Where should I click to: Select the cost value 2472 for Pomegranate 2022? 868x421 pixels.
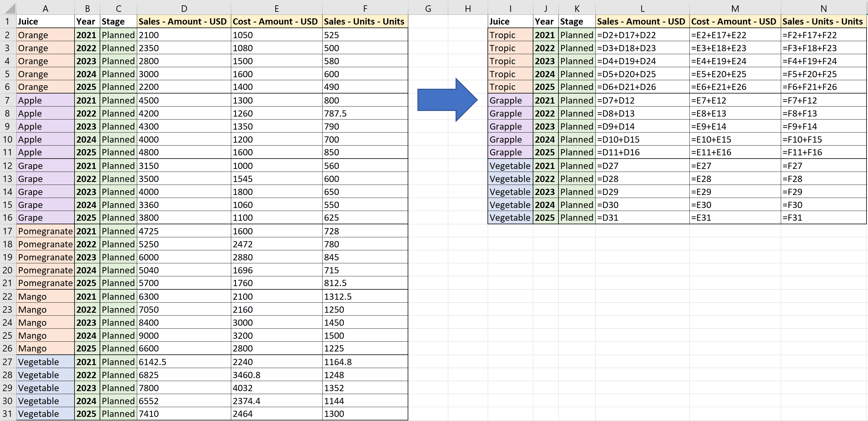click(276, 244)
